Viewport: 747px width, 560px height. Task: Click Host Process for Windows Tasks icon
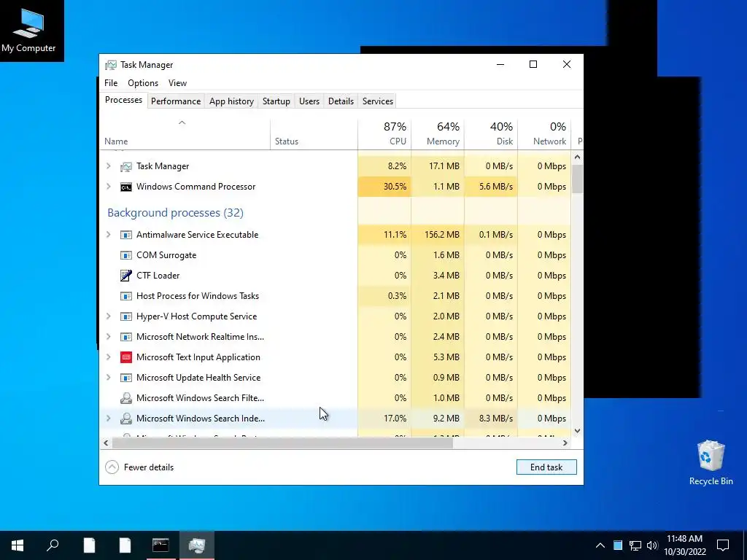coord(125,296)
